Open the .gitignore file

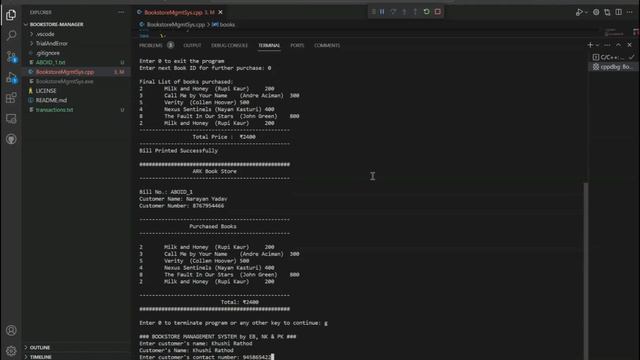47,53
